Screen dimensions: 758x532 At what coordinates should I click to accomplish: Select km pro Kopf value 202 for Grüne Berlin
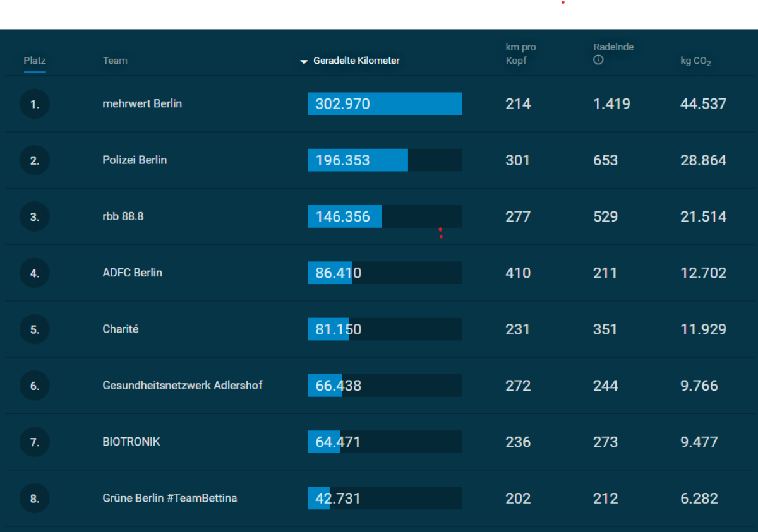point(518,499)
